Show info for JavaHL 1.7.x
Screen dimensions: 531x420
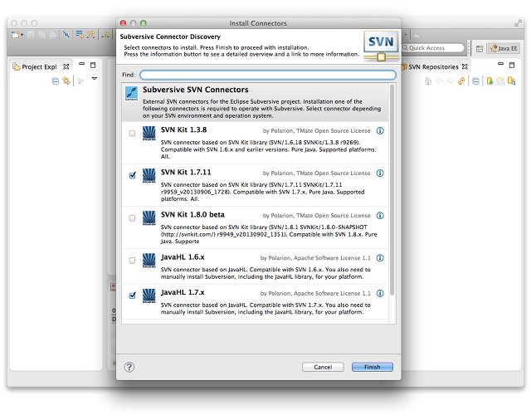click(380, 293)
